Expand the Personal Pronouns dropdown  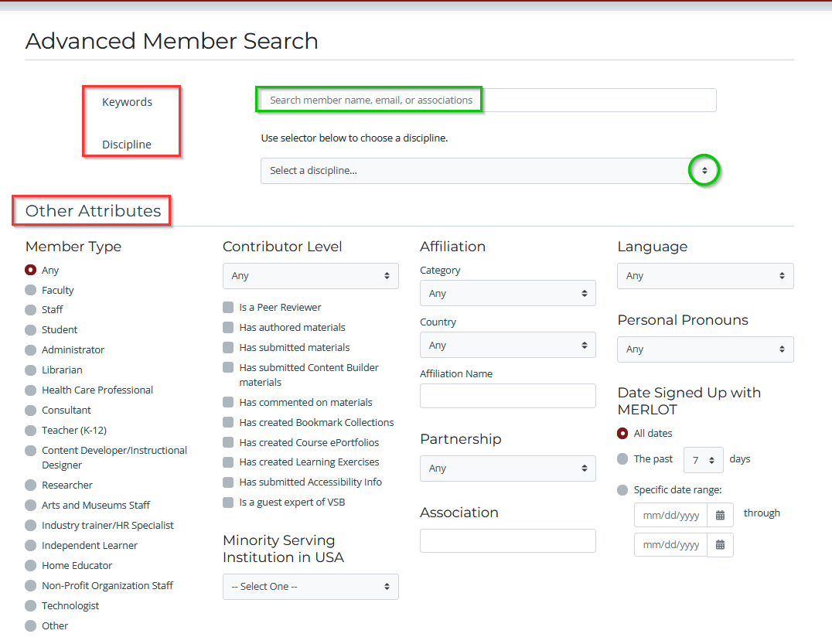tap(704, 349)
